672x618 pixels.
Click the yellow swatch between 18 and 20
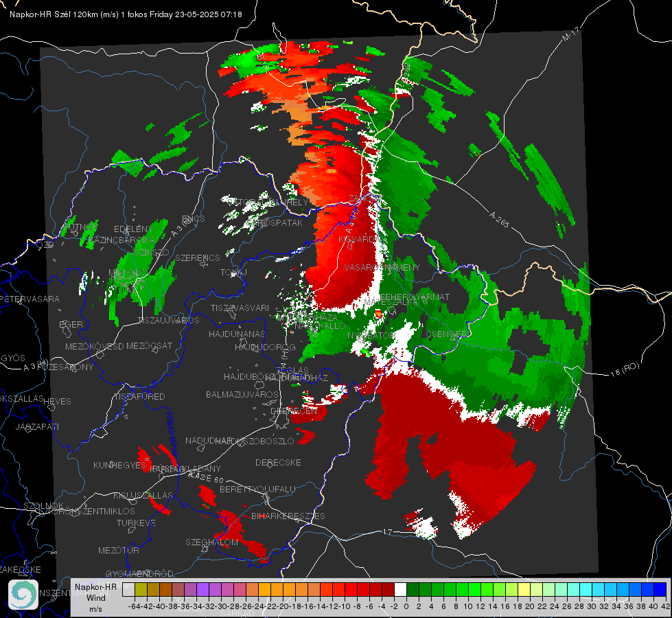point(524,589)
